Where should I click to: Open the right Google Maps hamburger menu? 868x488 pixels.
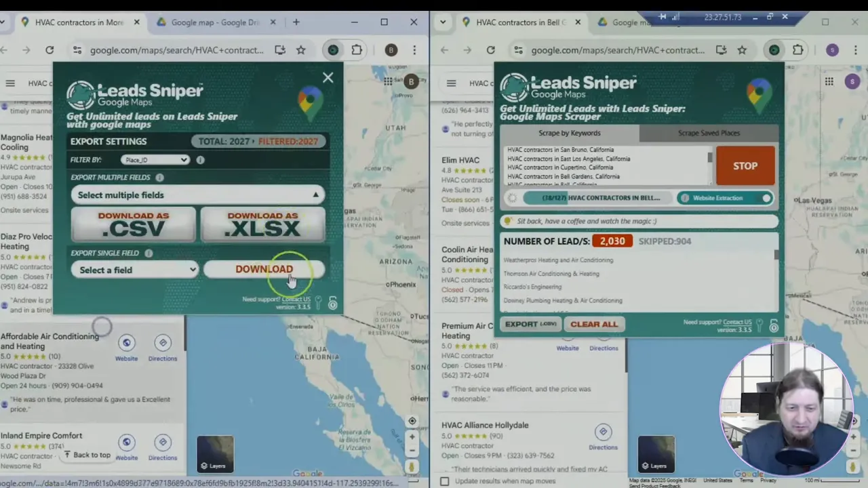coord(451,83)
